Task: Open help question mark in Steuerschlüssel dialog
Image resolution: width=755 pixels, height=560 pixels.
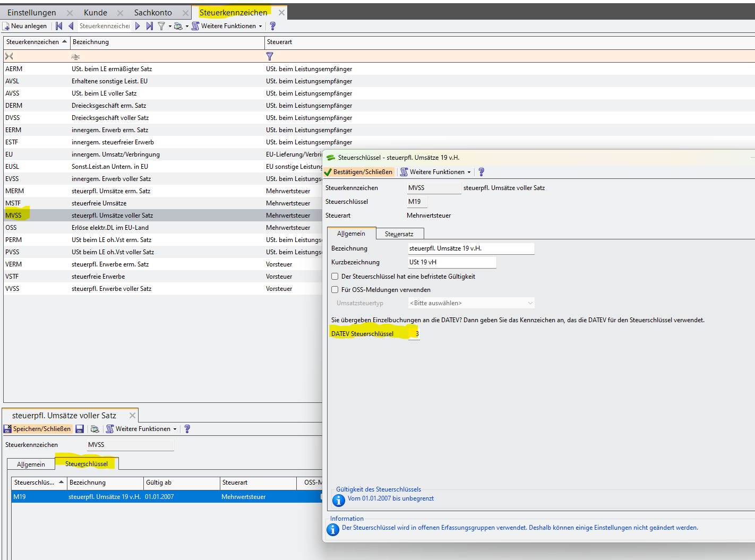Action: pos(481,172)
